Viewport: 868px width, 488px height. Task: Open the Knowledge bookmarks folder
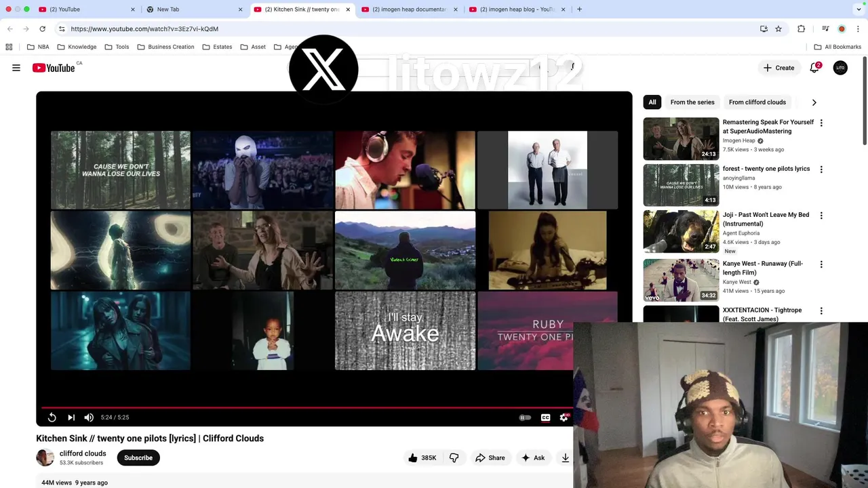pos(77,47)
